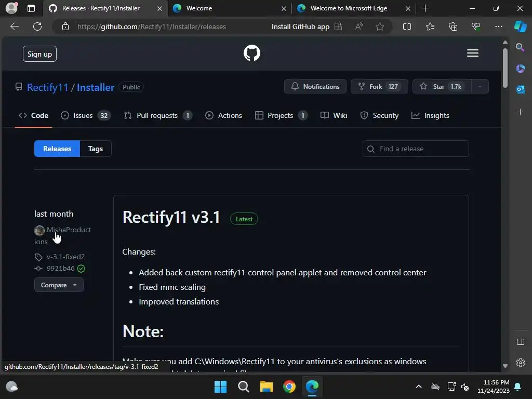Open the Copilot icon in Edge
This screenshot has width=532, height=399.
tap(520, 26)
